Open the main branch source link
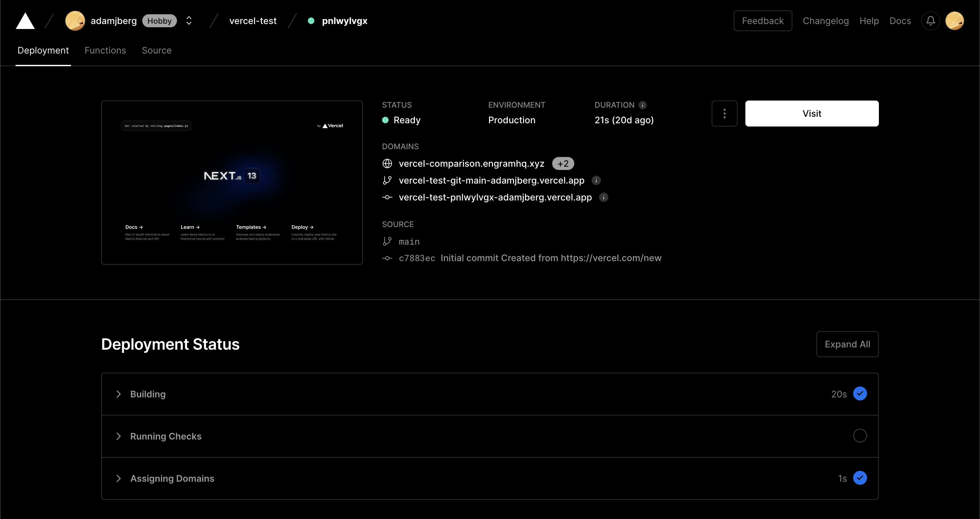Viewport: 980px width, 519px height. coord(409,242)
